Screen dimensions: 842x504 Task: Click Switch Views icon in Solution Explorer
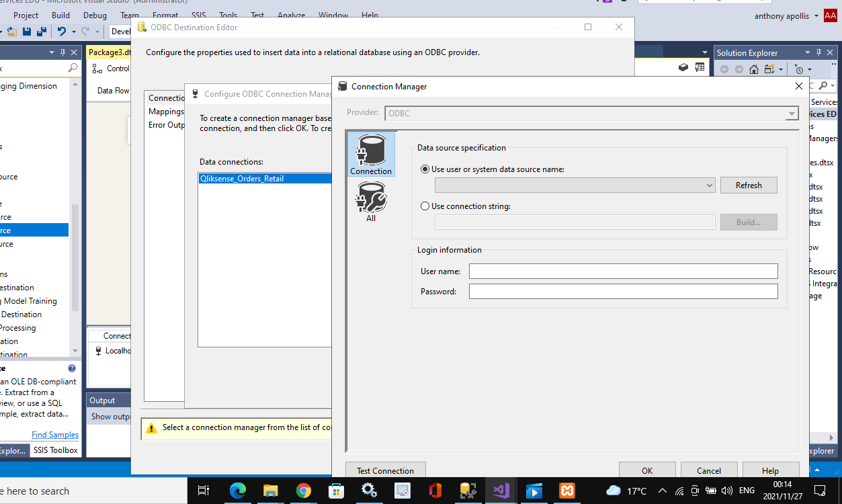pyautogui.click(x=769, y=69)
